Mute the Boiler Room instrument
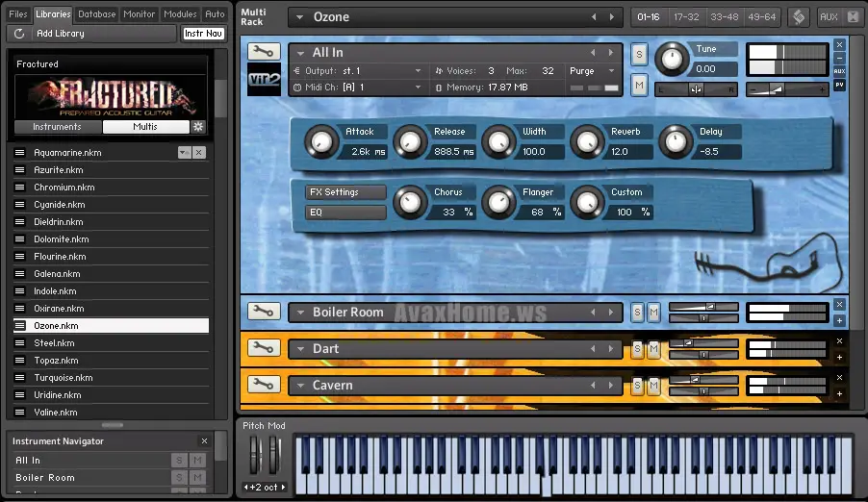Screen dimensions: 868x502 [654, 312]
